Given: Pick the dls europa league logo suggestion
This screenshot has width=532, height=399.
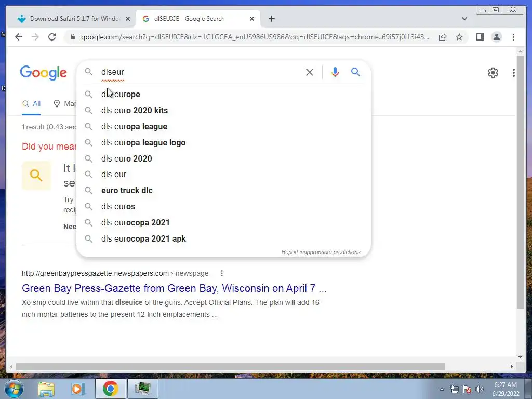Looking at the screenshot, I should coord(224,142).
